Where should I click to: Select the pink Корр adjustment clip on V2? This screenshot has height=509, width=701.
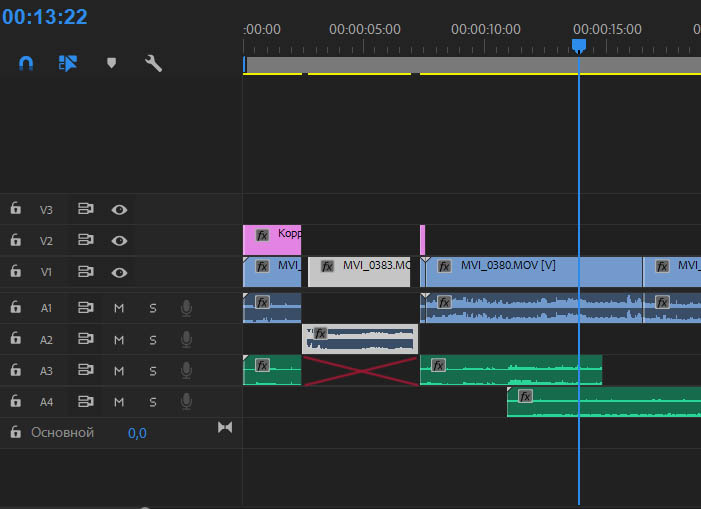(x=272, y=240)
